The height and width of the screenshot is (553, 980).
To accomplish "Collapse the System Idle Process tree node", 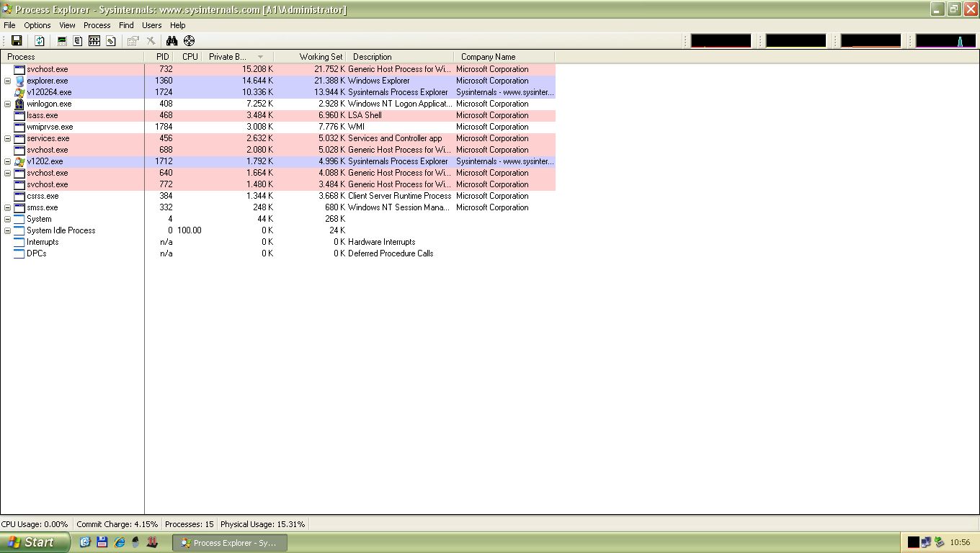I will (x=7, y=230).
